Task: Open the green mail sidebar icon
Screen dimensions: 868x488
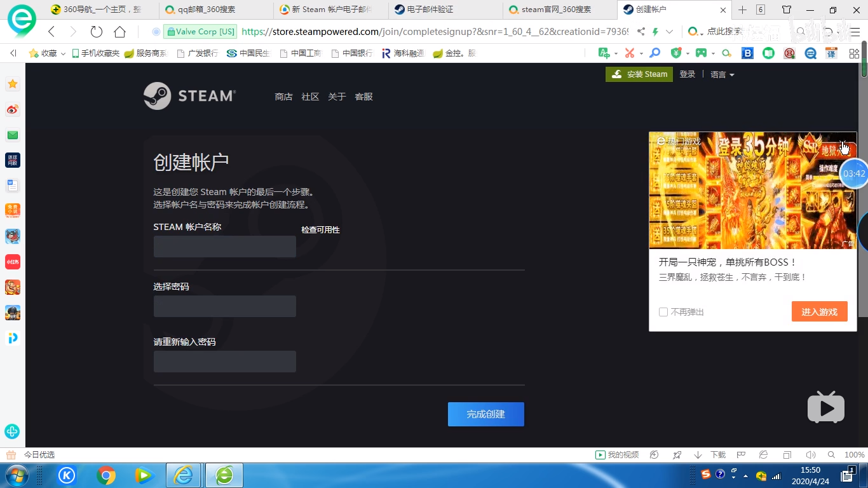Action: pyautogui.click(x=13, y=135)
